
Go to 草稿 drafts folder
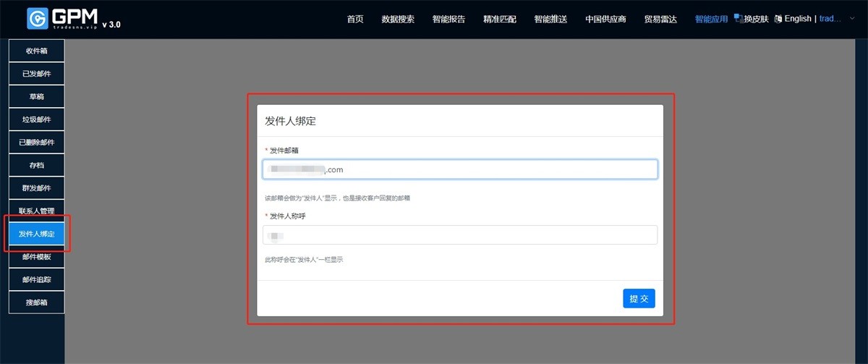[x=36, y=96]
